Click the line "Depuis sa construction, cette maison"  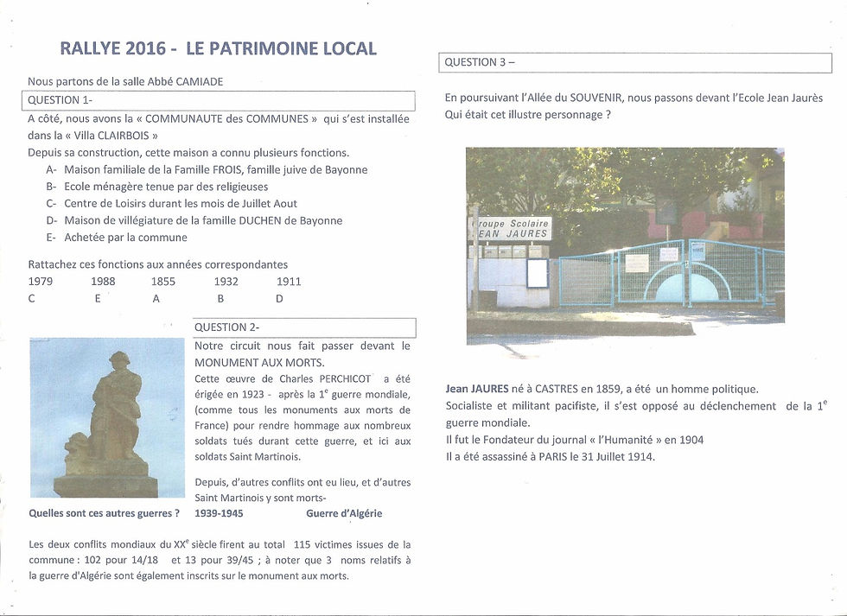pyautogui.click(x=188, y=153)
